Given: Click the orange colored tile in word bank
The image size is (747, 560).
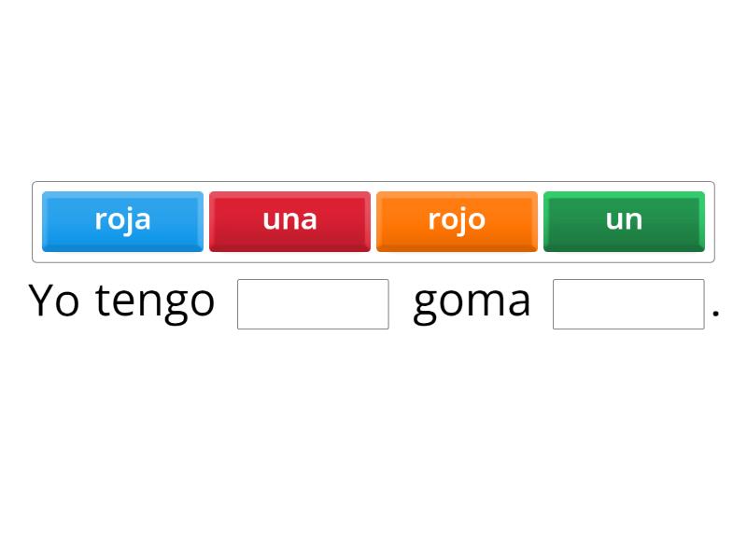Looking at the screenshot, I should (457, 221).
